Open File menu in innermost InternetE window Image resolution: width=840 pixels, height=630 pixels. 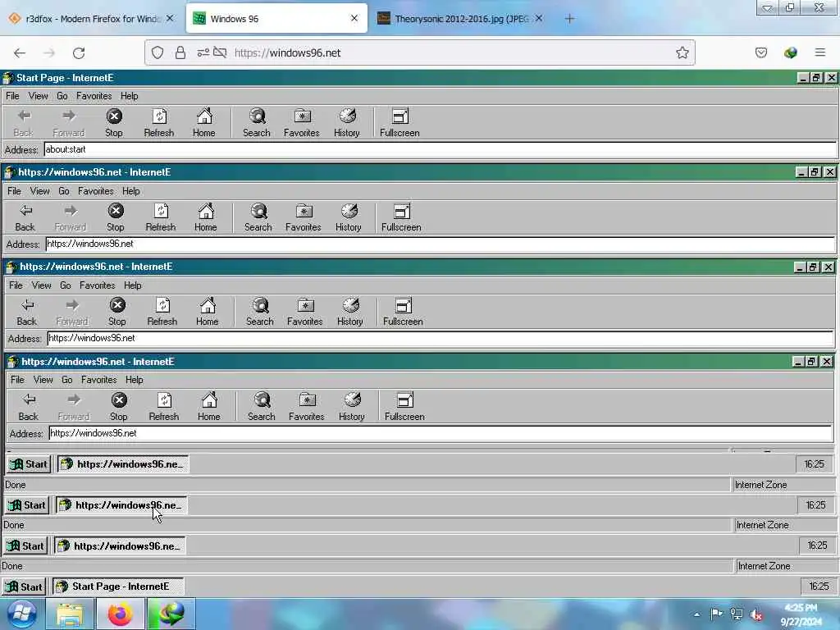coord(17,380)
